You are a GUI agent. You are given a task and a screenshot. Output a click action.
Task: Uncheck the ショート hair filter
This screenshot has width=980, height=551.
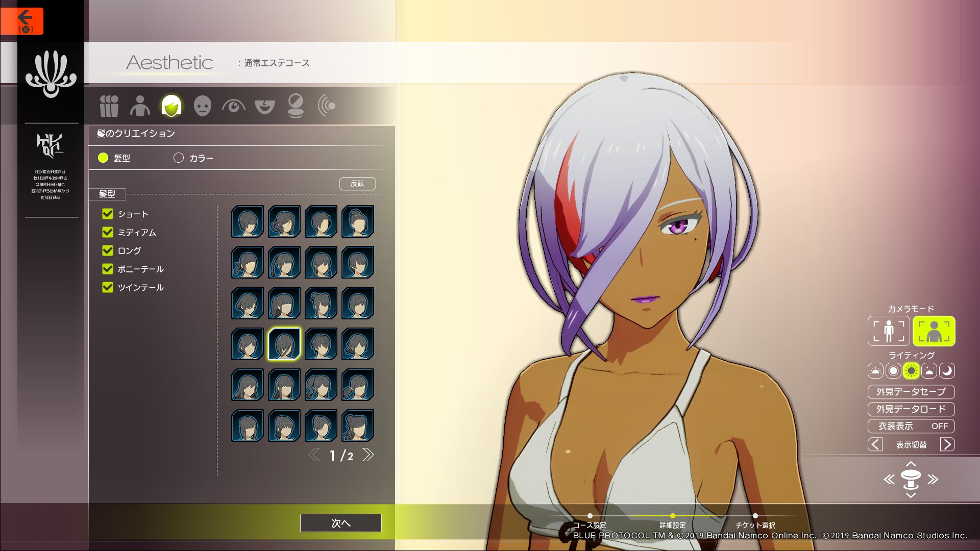coord(108,214)
